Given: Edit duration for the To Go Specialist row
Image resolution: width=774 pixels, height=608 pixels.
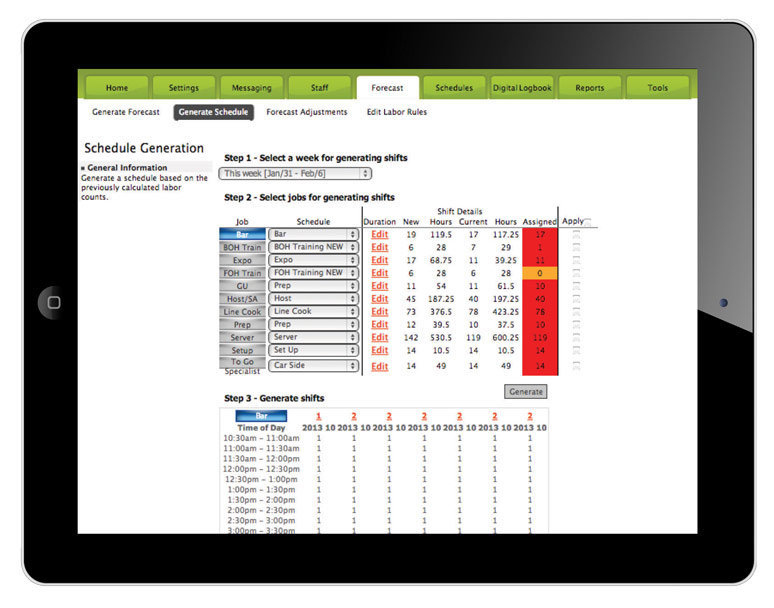Looking at the screenshot, I should coord(380,366).
